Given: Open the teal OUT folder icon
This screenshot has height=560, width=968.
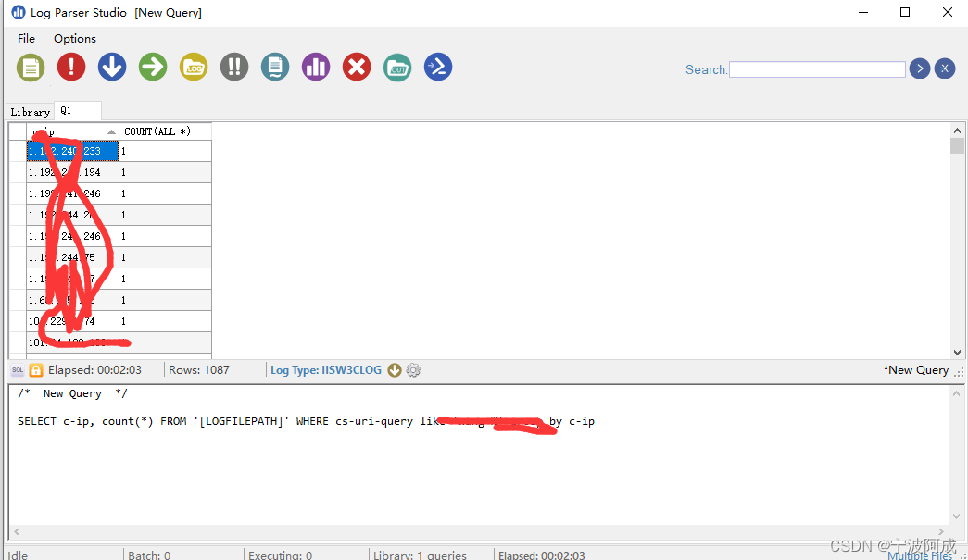Looking at the screenshot, I should (x=397, y=67).
